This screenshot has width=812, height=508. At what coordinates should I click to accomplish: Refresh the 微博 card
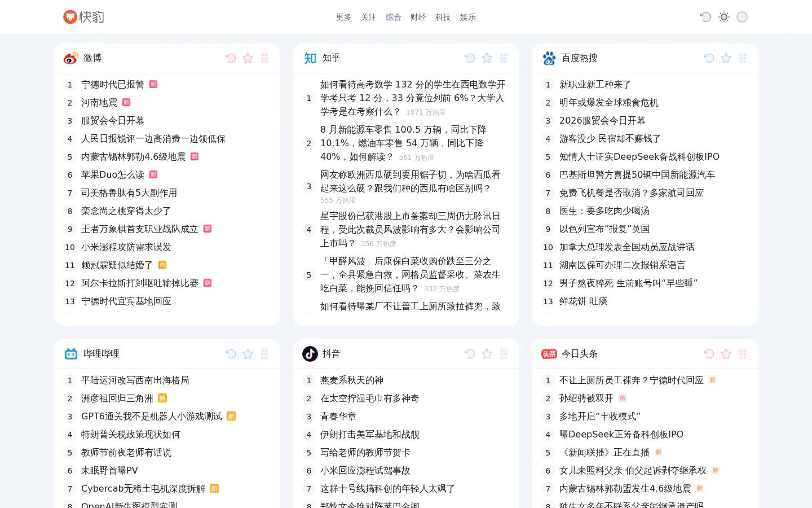tap(231, 58)
